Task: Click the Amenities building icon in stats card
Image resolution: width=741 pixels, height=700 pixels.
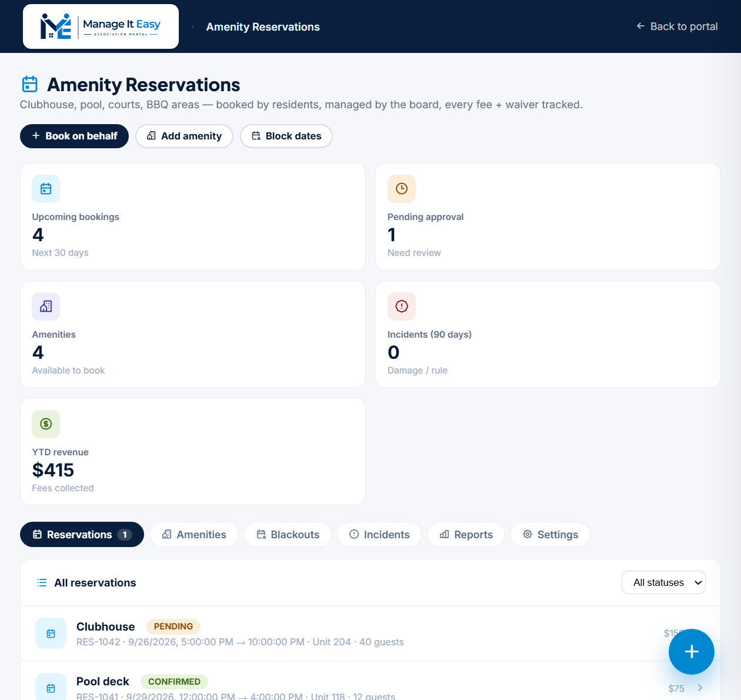Action: point(46,306)
